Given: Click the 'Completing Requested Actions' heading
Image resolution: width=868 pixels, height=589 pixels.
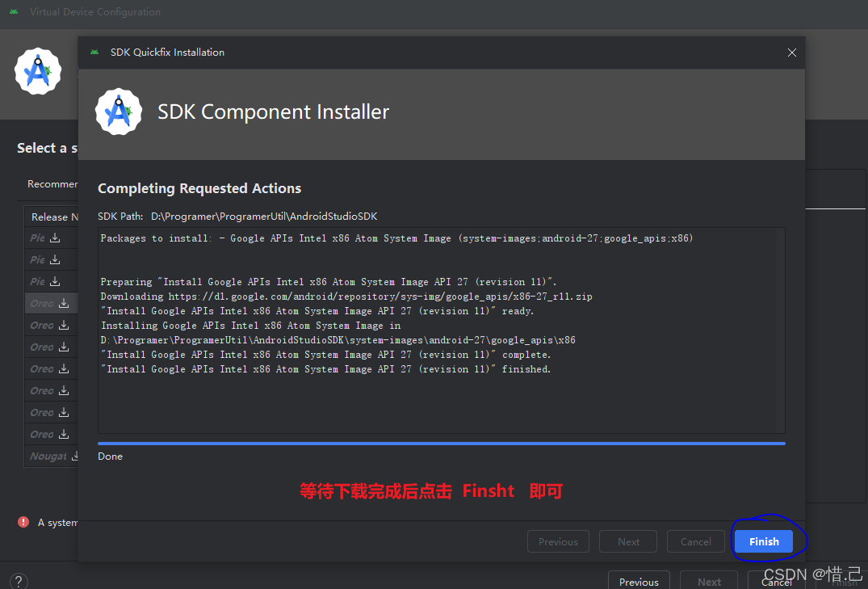Looking at the screenshot, I should point(199,188).
